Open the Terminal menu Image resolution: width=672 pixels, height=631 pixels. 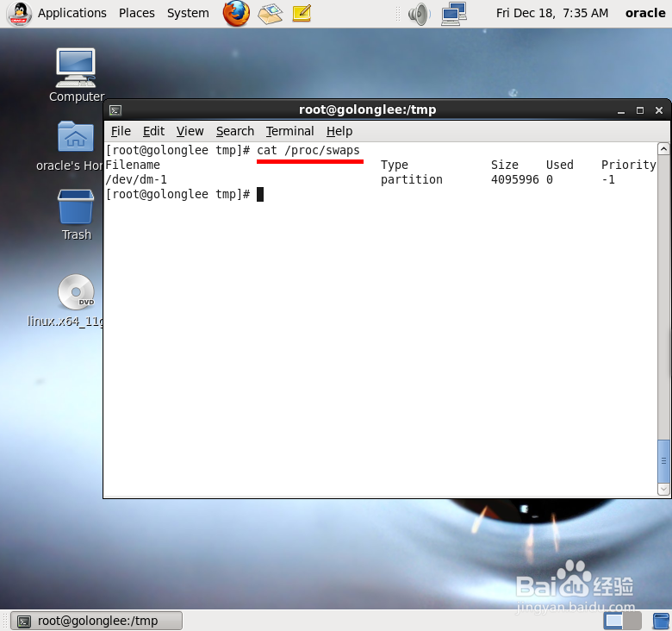[289, 131]
